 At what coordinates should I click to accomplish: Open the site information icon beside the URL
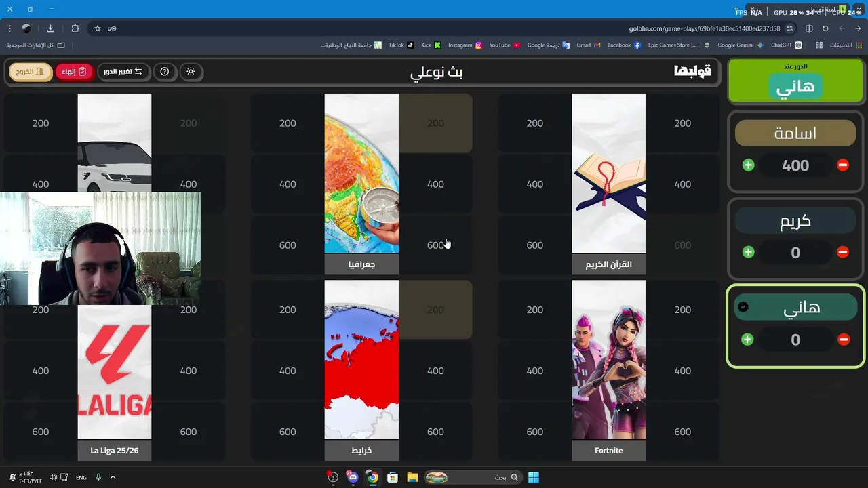coord(789,28)
